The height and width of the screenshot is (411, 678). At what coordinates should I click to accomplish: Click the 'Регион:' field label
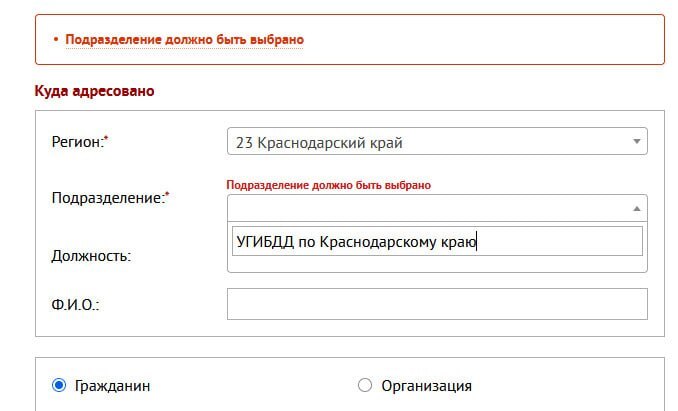(x=76, y=142)
